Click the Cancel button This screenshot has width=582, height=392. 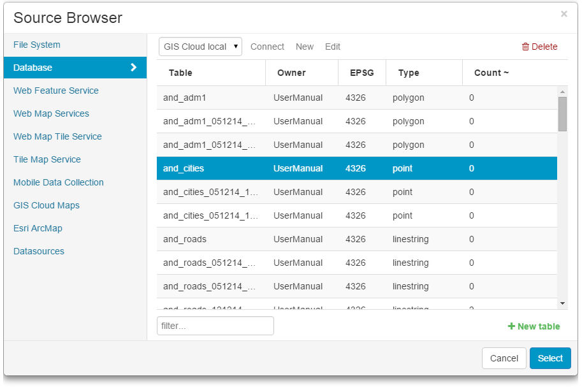click(504, 358)
